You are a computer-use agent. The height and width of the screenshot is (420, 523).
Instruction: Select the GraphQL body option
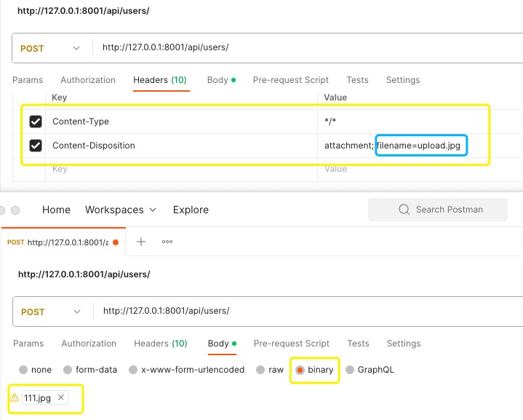[350, 370]
